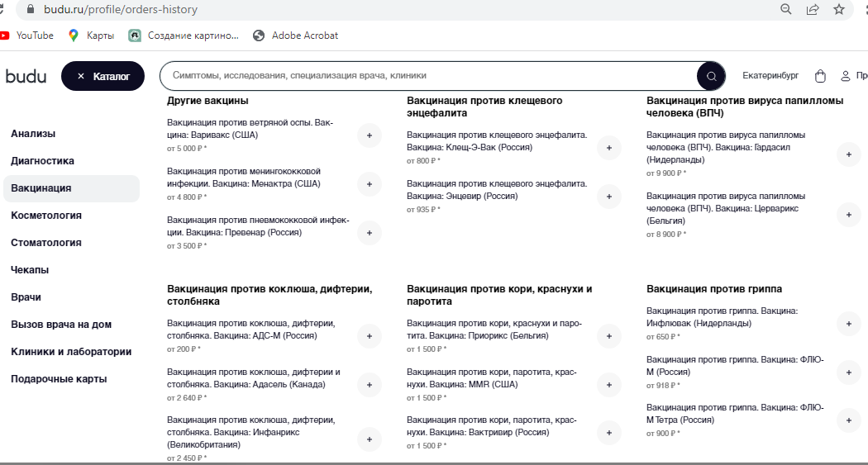The height and width of the screenshot is (465, 868).
Task: Select Стоматология in sidebar menu
Action: tap(46, 243)
